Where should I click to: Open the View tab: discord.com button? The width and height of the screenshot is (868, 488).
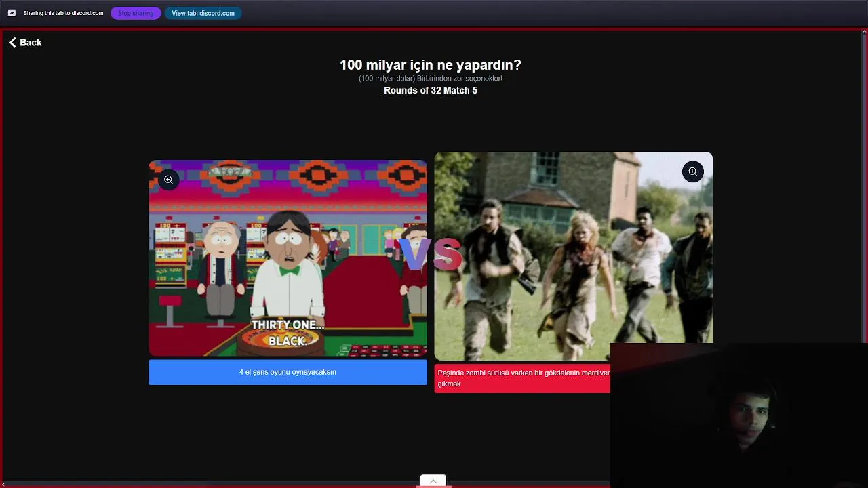[203, 13]
